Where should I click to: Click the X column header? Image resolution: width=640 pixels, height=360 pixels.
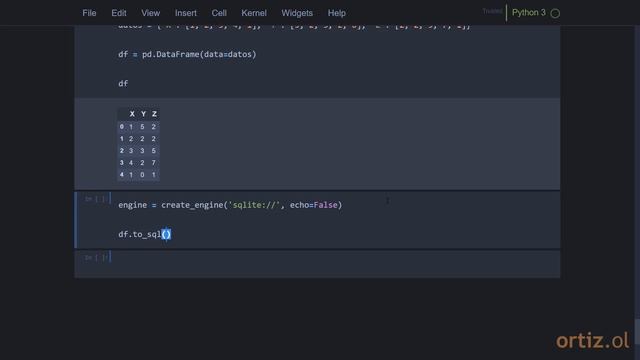[x=132, y=114]
